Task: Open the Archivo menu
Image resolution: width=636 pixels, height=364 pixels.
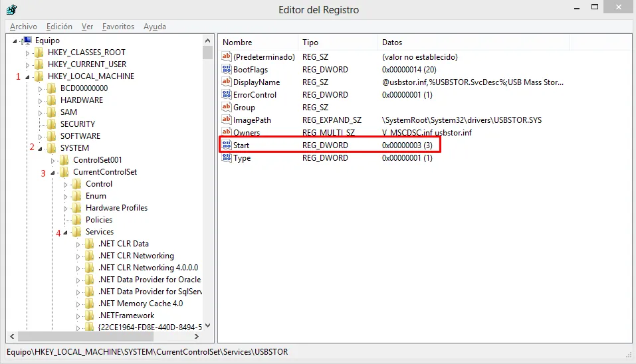Action: click(x=23, y=27)
